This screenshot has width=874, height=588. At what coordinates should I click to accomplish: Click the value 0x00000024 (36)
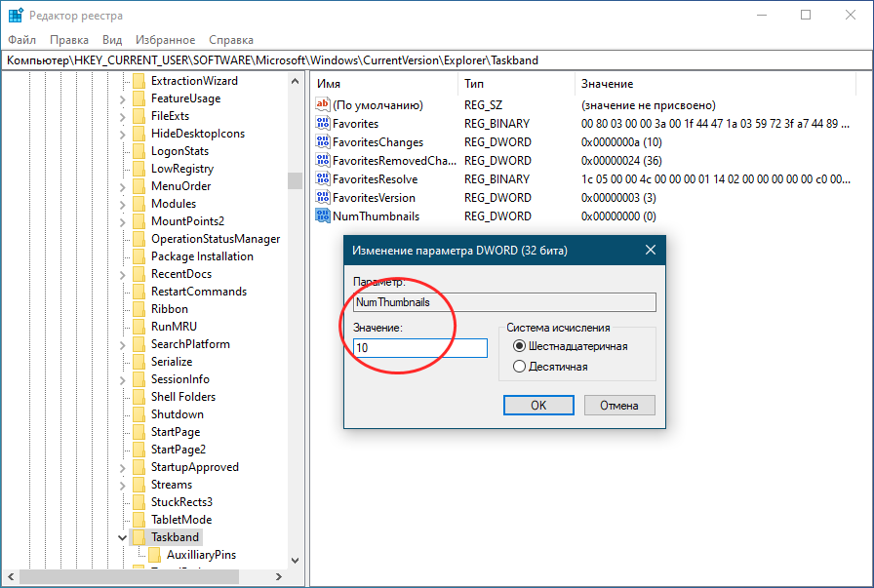[x=621, y=161]
